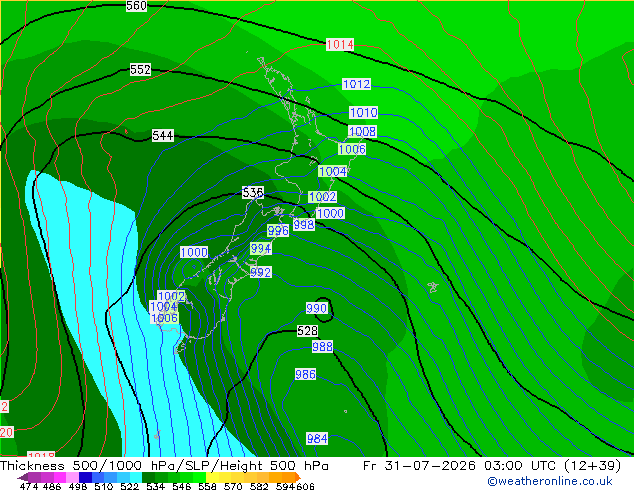Click the 536 height contour label
Viewport: 634px width, 490px height.
pos(253,192)
